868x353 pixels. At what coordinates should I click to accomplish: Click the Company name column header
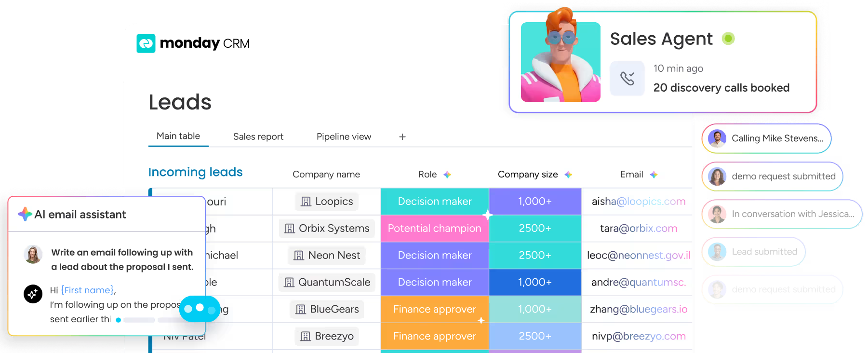[x=326, y=175]
